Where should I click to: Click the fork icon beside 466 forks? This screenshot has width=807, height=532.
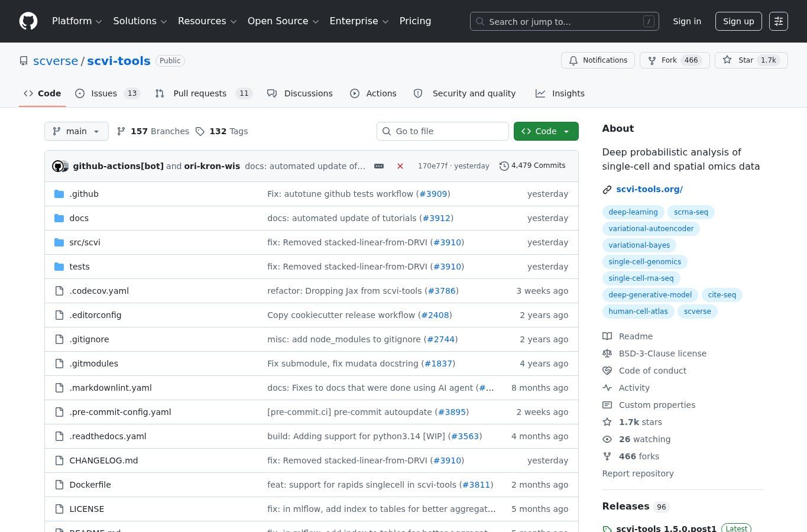pos(607,456)
